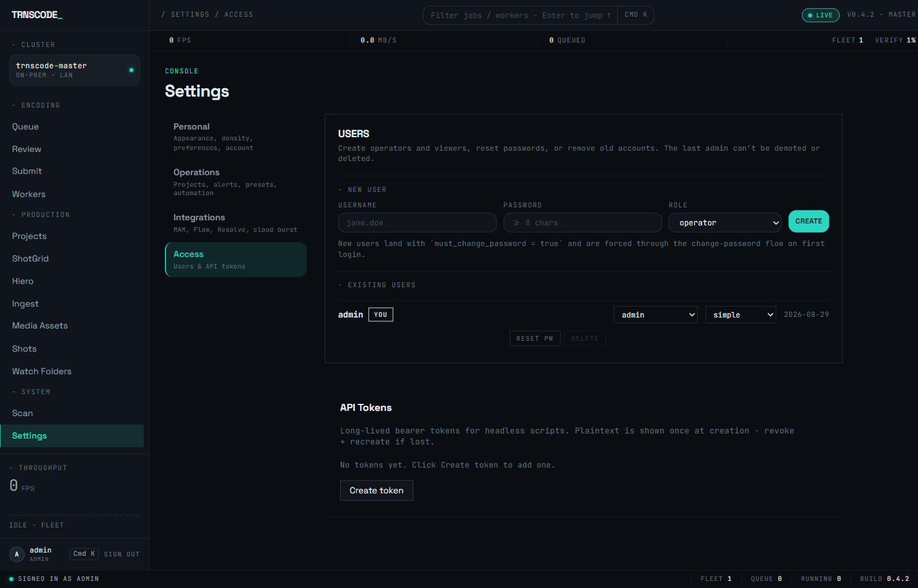Click ACCESS in the breadcrumb
This screenshot has width=918, height=588.
(x=238, y=14)
